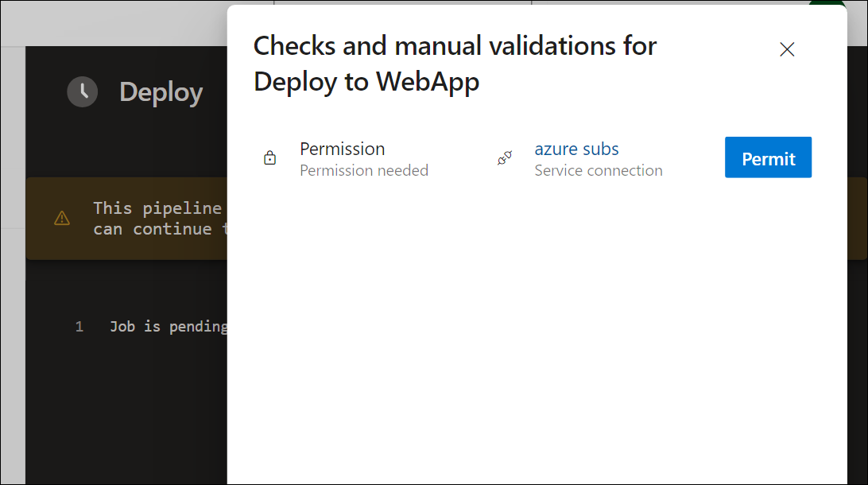Click the pending clock icon next to Deploy

click(83, 91)
